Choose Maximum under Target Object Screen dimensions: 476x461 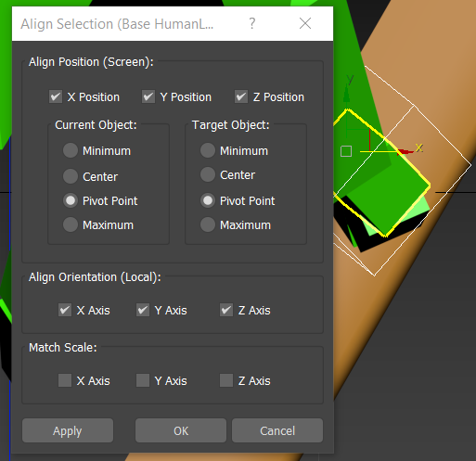click(208, 224)
